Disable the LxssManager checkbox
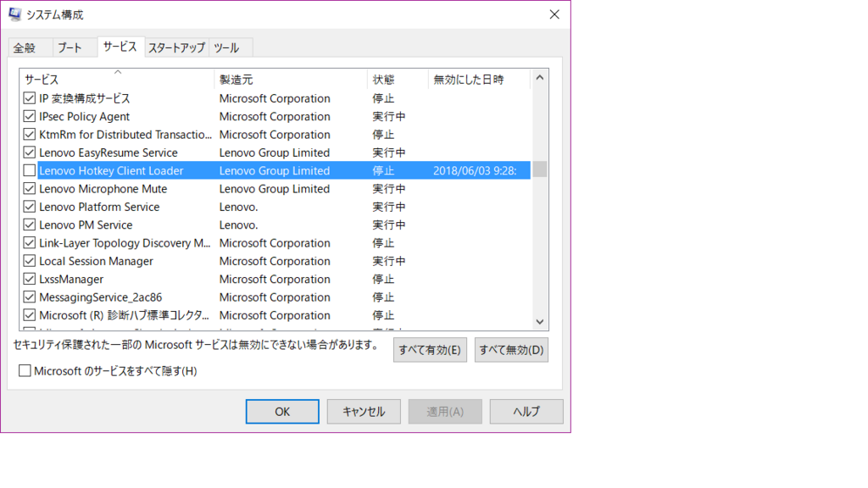 click(30, 279)
